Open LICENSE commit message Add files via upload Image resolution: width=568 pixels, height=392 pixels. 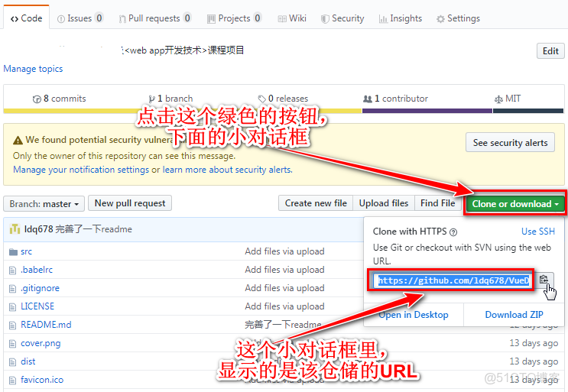[x=284, y=306]
